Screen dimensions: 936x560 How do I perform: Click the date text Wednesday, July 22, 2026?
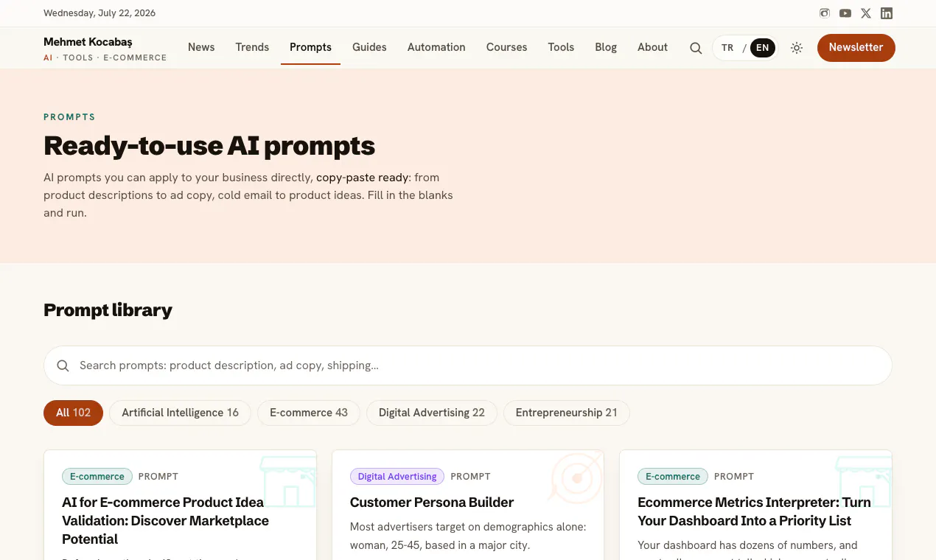(99, 13)
